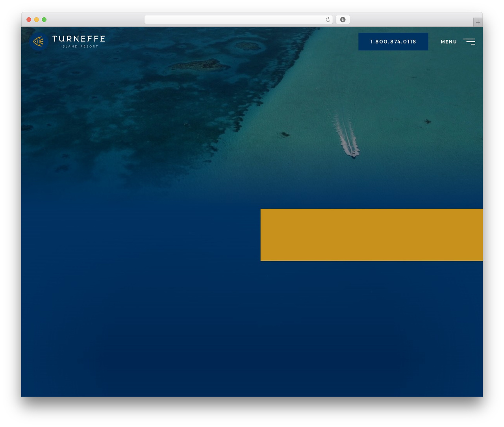
Task: Focus the browser address bar
Action: [239, 20]
